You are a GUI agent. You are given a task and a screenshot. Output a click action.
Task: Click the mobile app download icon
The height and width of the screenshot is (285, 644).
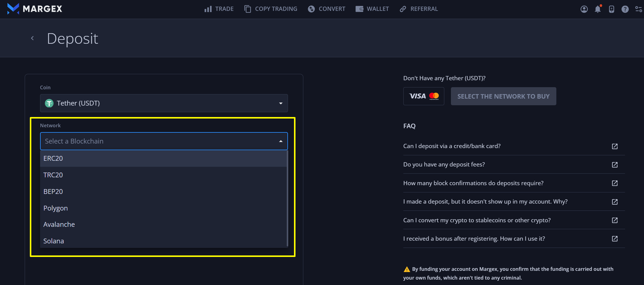[611, 9]
